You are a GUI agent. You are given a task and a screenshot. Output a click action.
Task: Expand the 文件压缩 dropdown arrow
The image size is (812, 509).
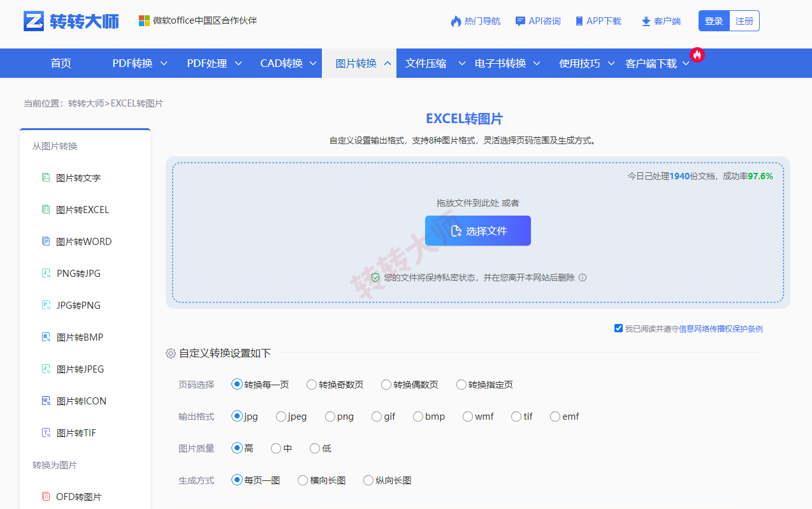462,63
